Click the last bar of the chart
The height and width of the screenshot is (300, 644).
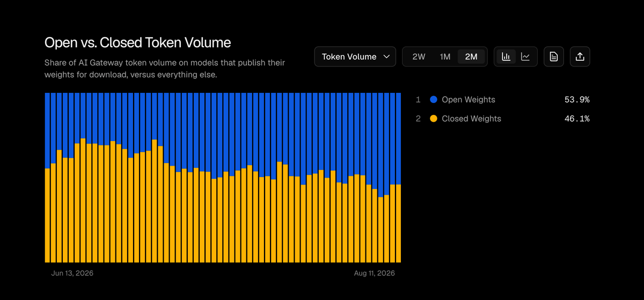398,178
